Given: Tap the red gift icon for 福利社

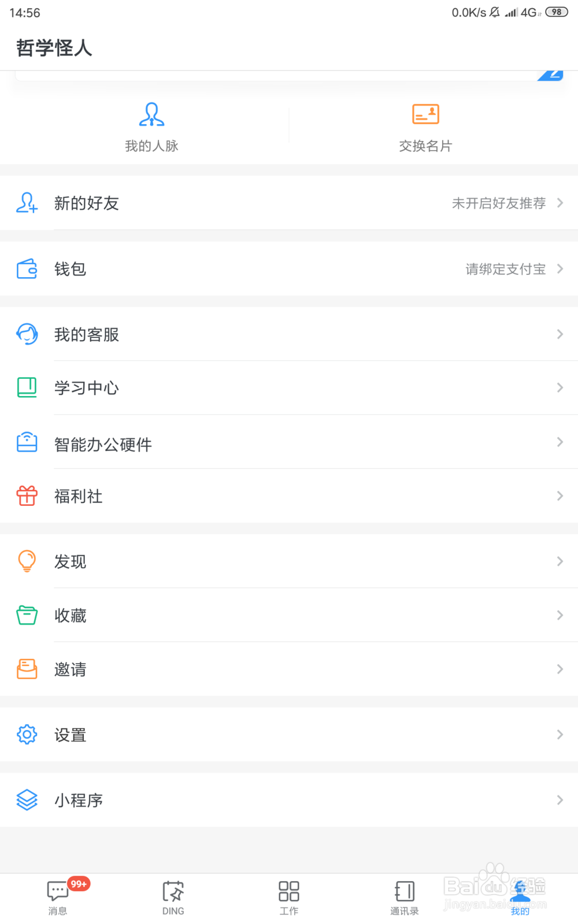Looking at the screenshot, I should 27,495.
